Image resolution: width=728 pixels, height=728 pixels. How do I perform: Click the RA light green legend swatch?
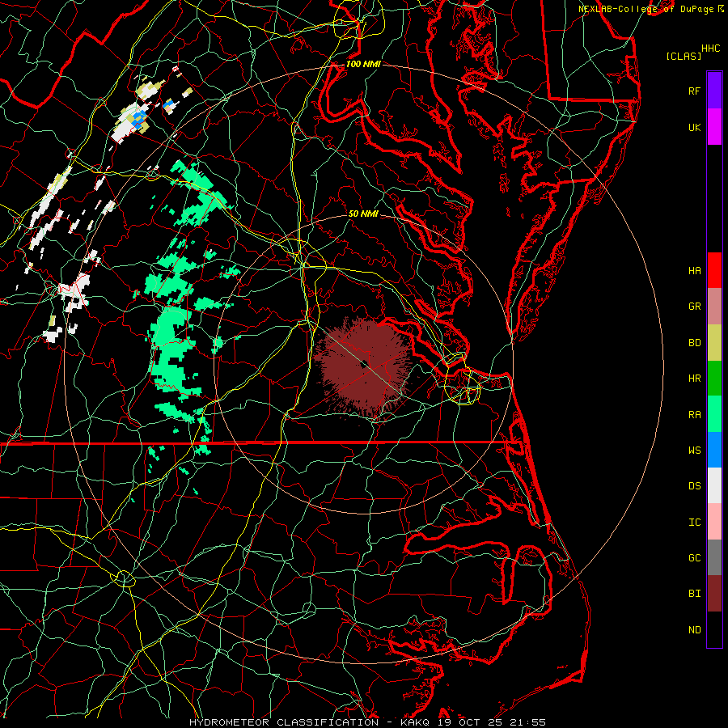pyautogui.click(x=714, y=414)
